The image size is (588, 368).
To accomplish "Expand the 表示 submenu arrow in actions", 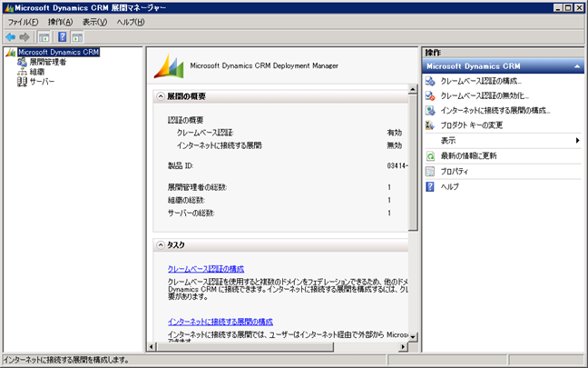I will 576,141.
